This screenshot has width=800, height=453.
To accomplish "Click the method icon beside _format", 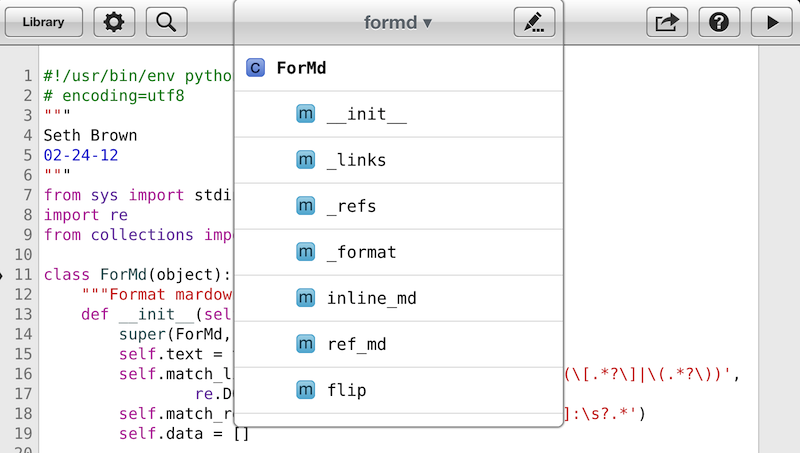I will coord(306,251).
